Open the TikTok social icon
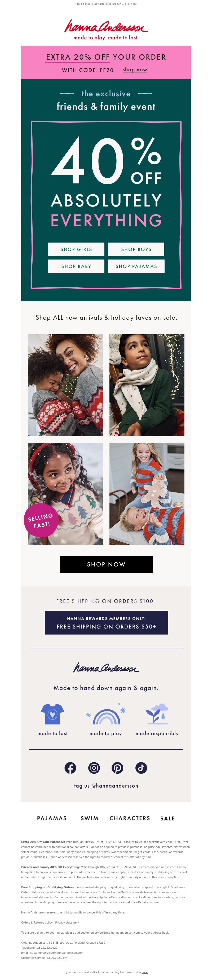 point(141,768)
